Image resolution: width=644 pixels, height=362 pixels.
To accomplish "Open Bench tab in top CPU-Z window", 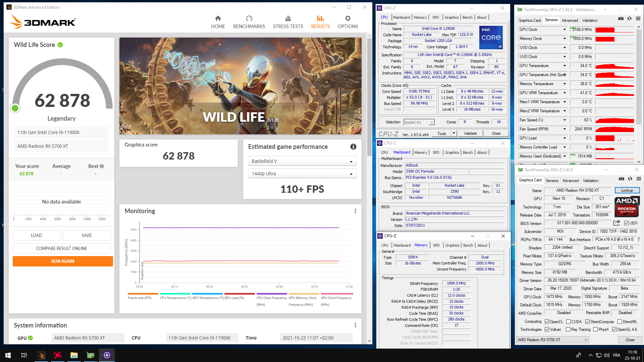I will [467, 17].
